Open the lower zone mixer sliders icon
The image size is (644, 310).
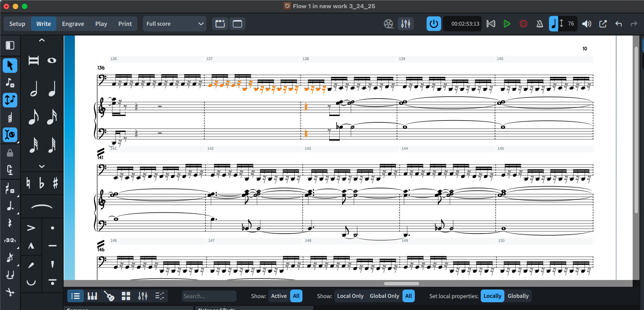coord(143,296)
